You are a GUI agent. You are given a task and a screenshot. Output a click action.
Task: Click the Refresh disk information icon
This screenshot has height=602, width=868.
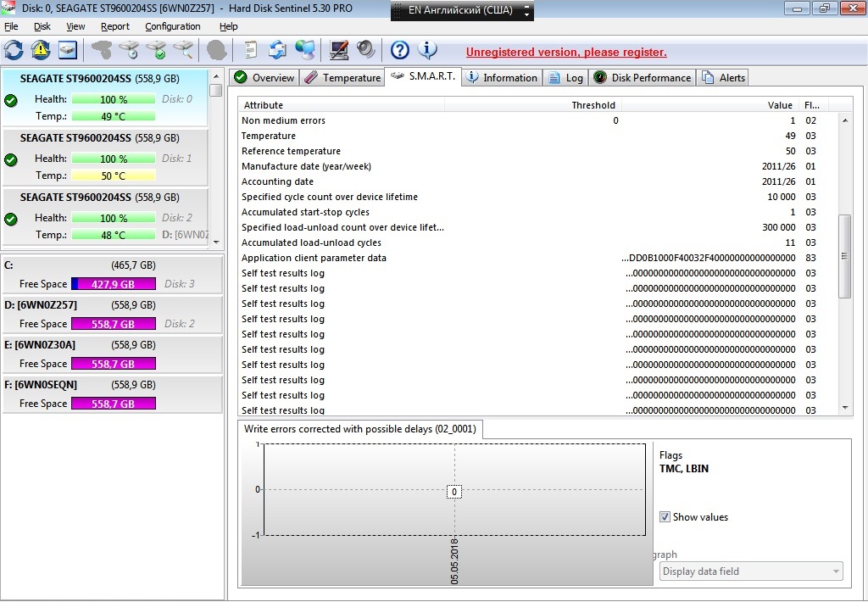click(x=14, y=50)
